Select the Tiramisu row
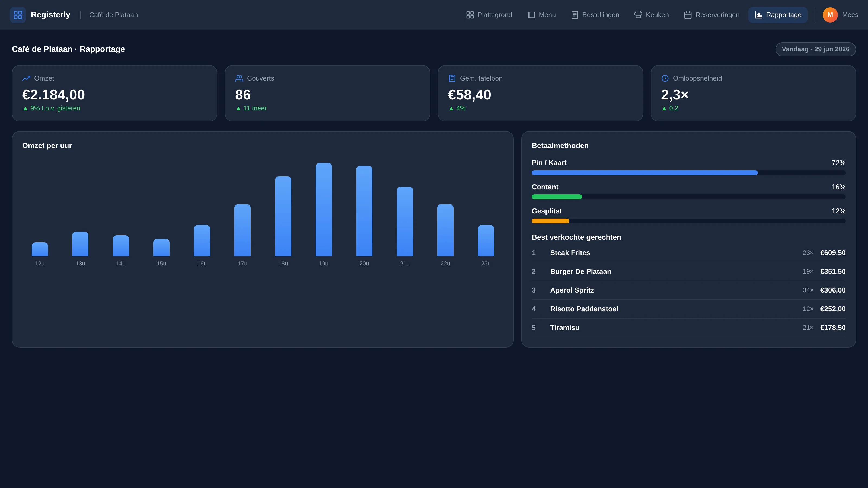Screen dimensions: 868x488 click(688, 328)
